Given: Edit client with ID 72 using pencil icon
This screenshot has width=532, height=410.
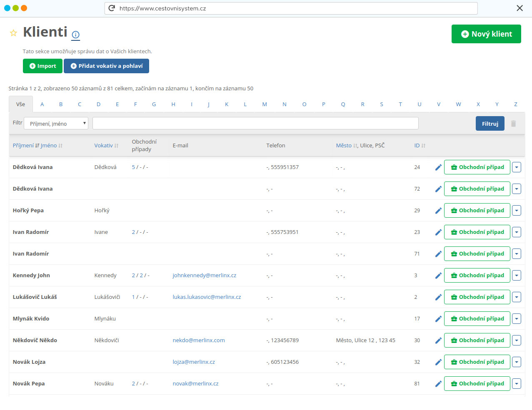Looking at the screenshot, I should (x=438, y=189).
